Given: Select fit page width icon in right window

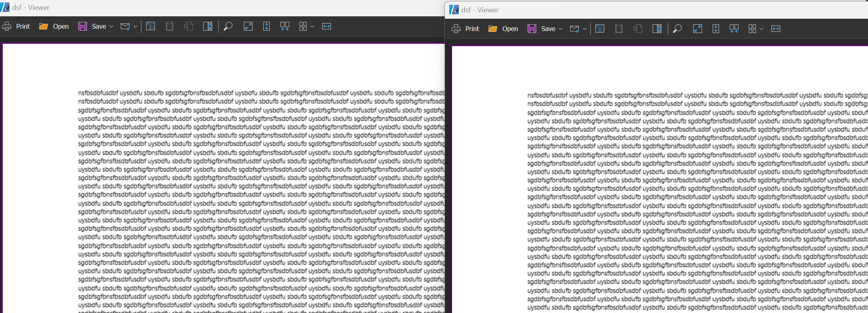Looking at the screenshot, I should pyautogui.click(x=776, y=29).
